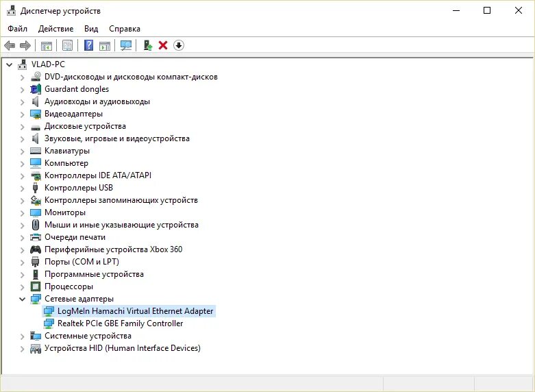Open Help via blue question mark icon
The image size is (535, 392).
coord(89,45)
